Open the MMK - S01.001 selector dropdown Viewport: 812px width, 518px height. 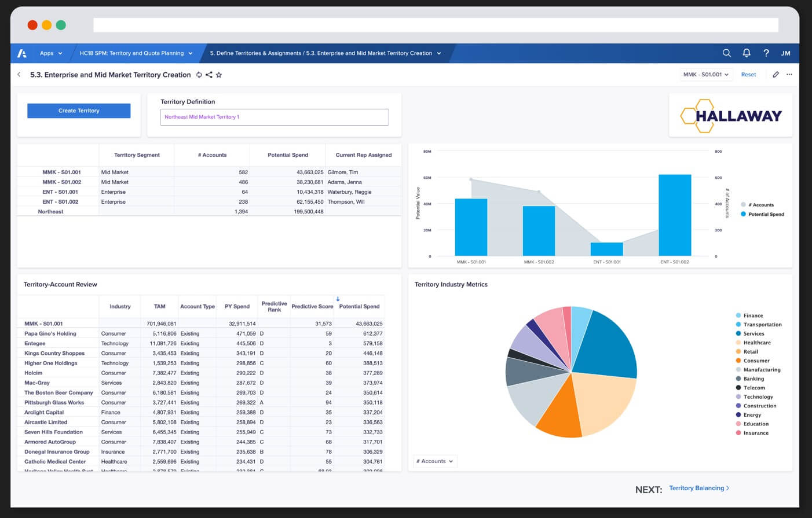point(705,75)
